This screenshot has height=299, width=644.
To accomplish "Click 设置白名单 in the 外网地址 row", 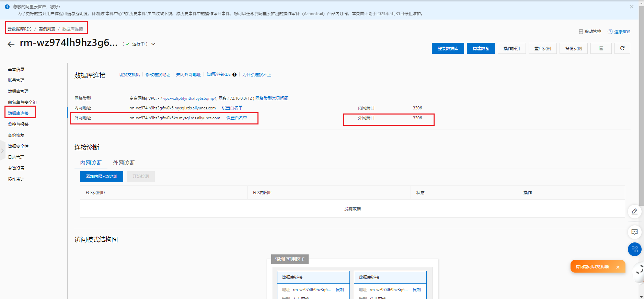I will [x=237, y=118].
